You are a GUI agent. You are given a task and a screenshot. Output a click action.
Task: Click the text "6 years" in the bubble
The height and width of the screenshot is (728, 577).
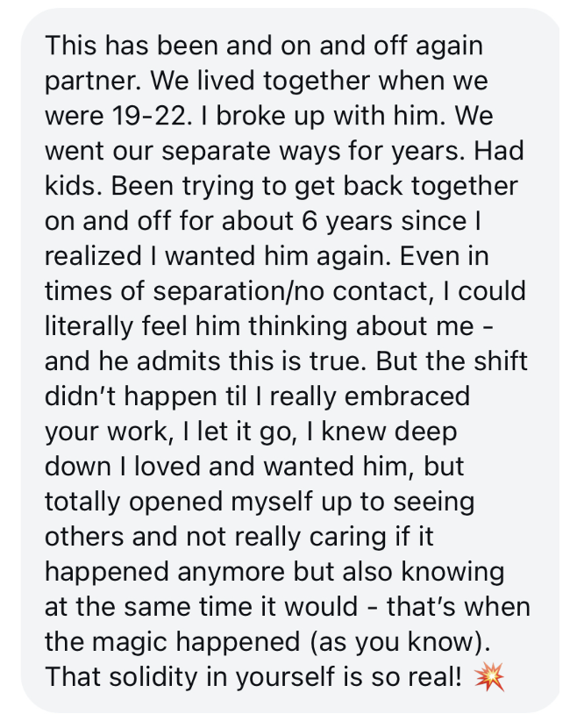pos(347,221)
